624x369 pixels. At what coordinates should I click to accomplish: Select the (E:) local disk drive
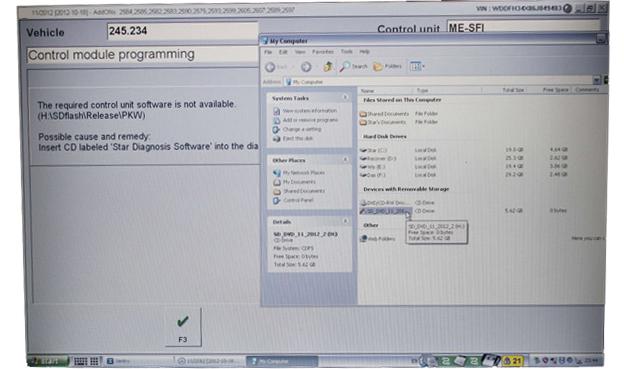click(373, 167)
